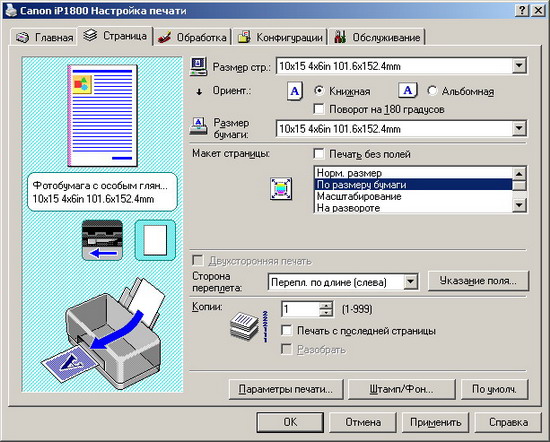Toggle Двухсторонняя печать checkbox
Viewport: 550px width, 442px height.
coord(198,261)
